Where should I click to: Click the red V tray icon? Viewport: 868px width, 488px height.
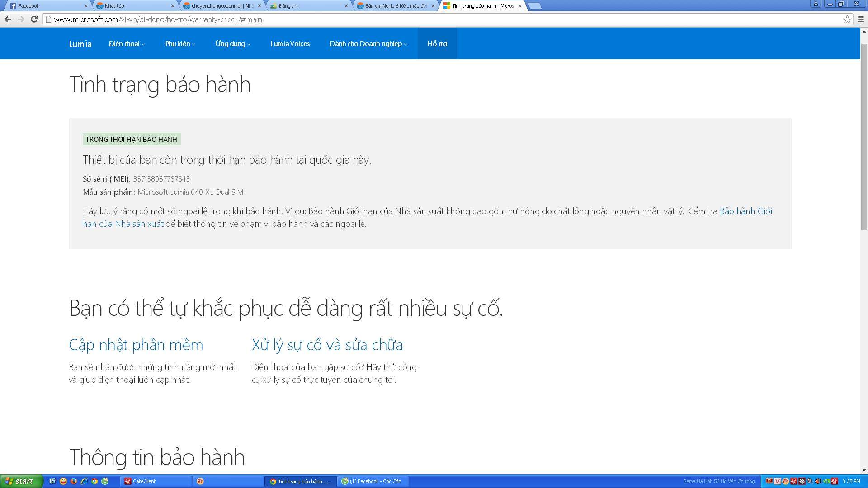(777, 481)
